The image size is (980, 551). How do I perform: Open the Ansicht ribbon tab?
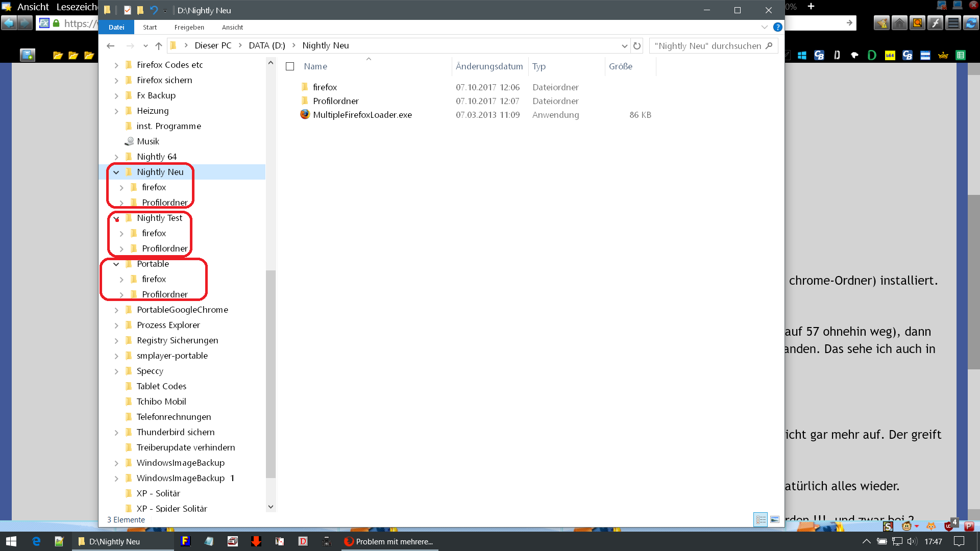tap(232, 28)
